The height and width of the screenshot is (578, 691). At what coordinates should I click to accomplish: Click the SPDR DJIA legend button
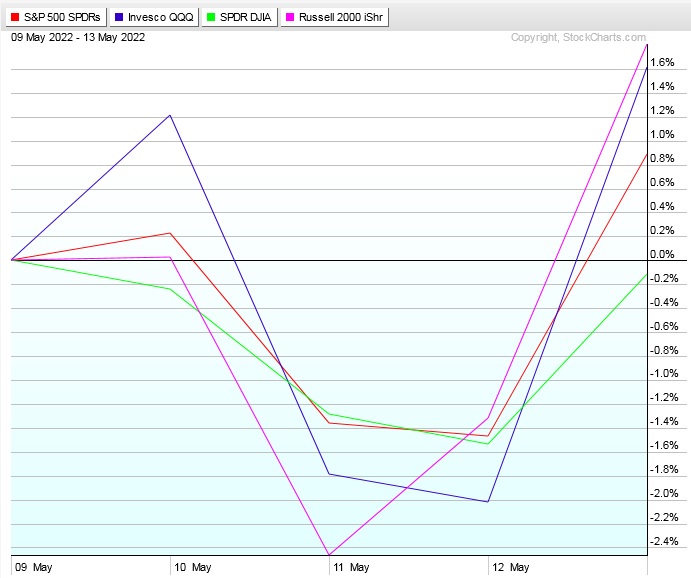pos(239,17)
